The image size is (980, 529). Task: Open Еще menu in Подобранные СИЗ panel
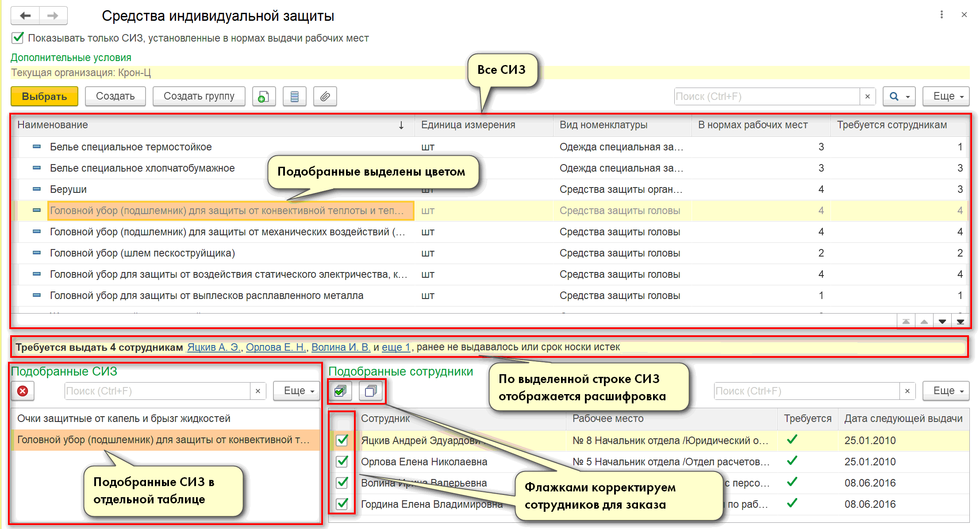tap(296, 391)
